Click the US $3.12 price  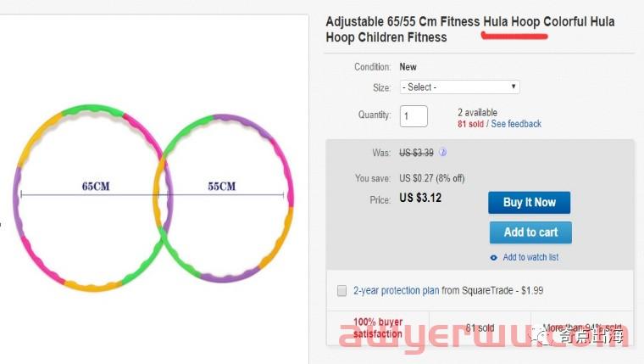[x=420, y=199]
